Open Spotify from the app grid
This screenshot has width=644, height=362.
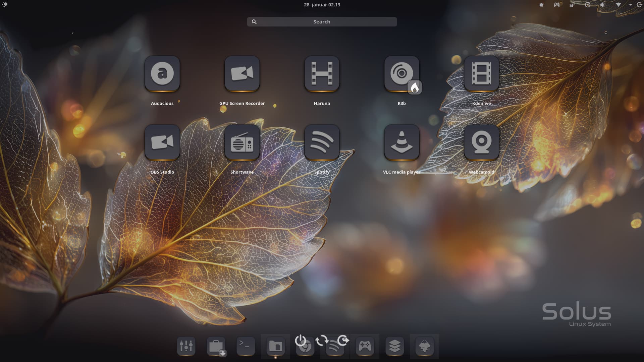coord(322,142)
